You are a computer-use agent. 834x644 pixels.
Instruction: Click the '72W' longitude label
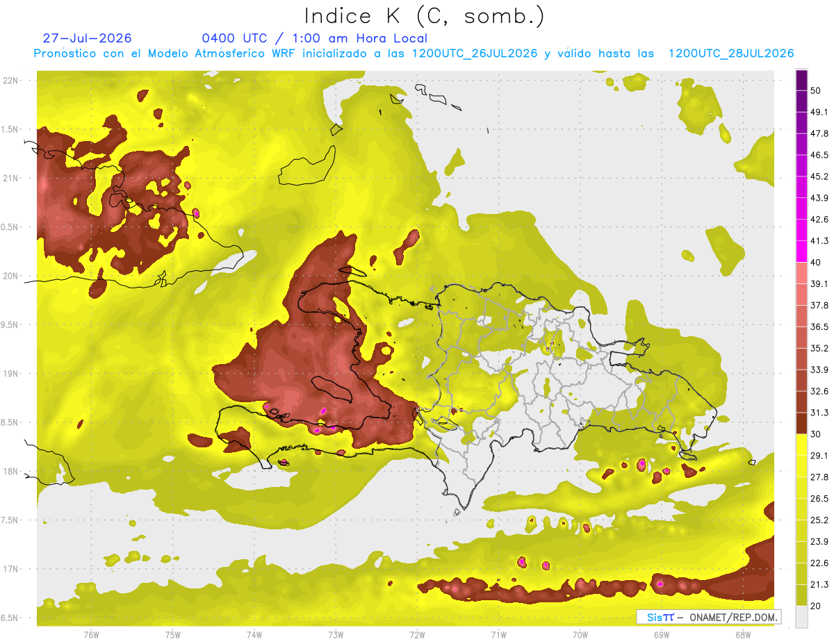click(x=417, y=634)
